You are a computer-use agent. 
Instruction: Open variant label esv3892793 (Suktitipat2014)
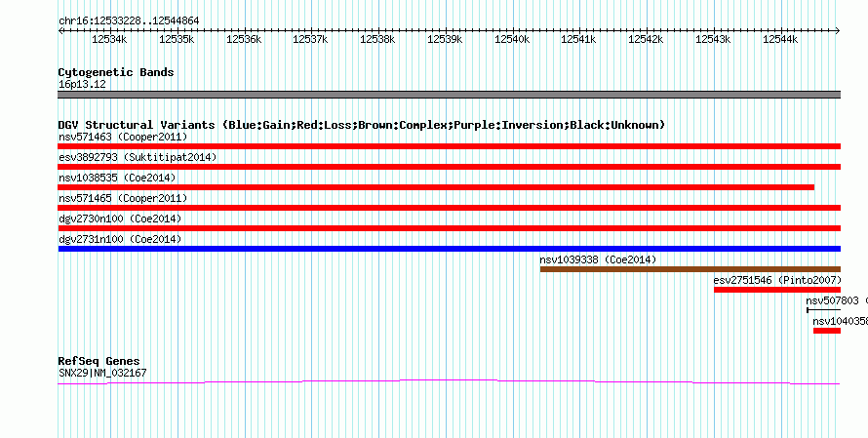(138, 157)
